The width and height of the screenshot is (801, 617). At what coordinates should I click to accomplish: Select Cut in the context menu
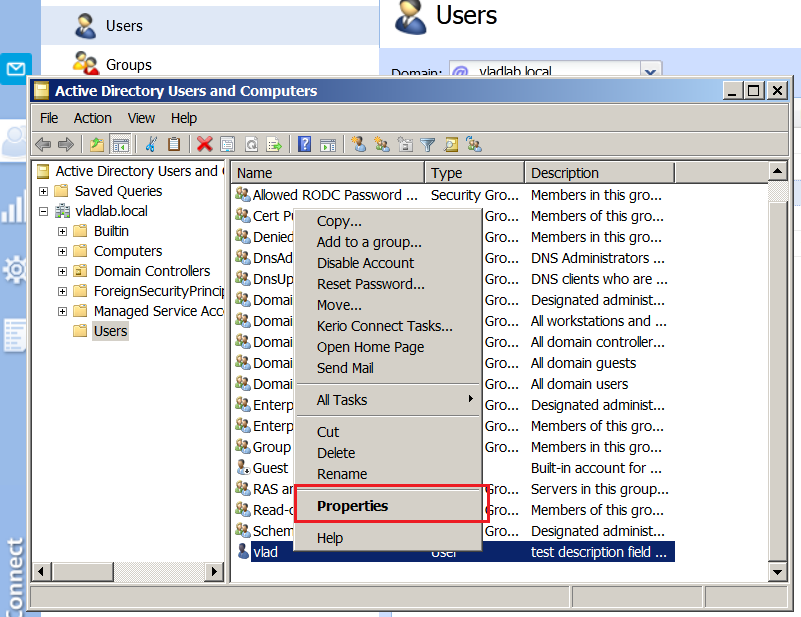388,432
